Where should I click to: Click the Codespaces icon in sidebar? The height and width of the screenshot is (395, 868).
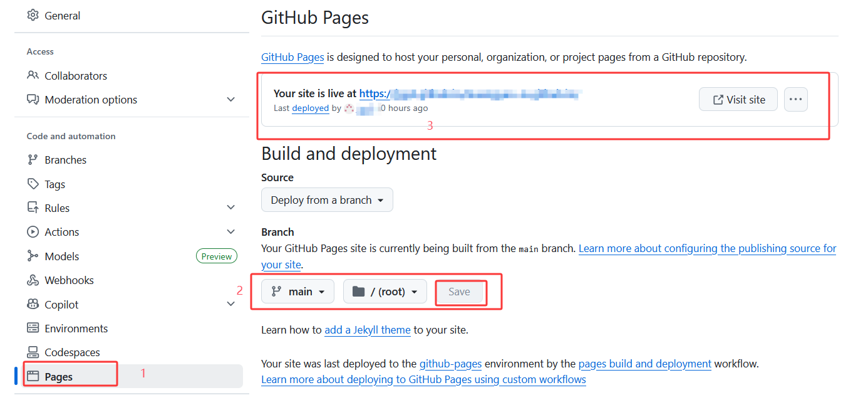33,352
